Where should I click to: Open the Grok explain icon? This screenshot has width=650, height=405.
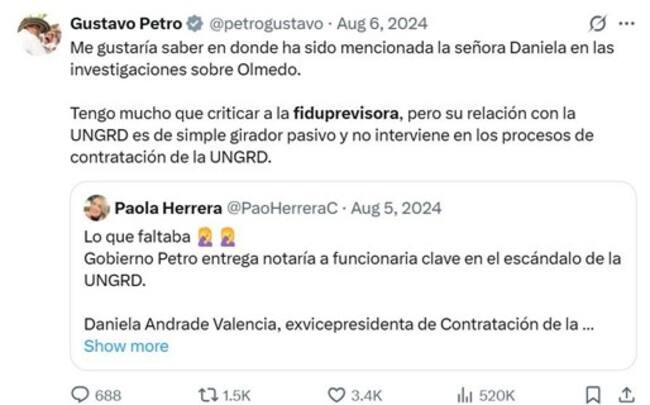[599, 23]
